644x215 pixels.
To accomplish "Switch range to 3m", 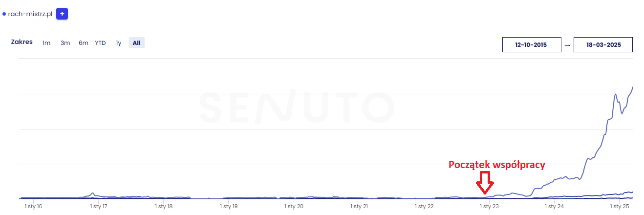I will click(x=65, y=43).
